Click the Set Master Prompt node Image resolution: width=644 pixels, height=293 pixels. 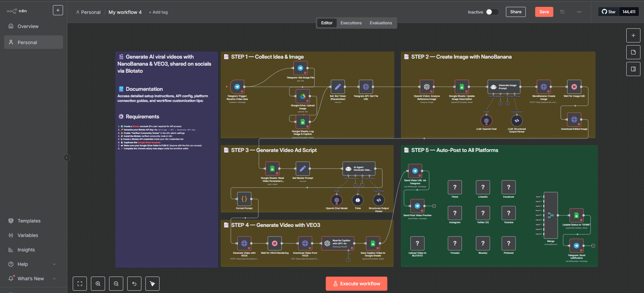pyautogui.click(x=303, y=169)
